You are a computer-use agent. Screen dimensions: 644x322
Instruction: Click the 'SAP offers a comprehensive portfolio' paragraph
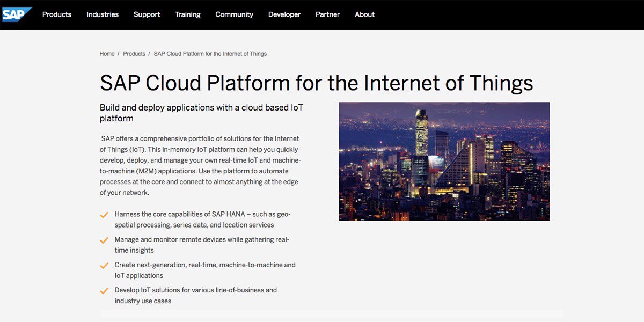pyautogui.click(x=201, y=166)
